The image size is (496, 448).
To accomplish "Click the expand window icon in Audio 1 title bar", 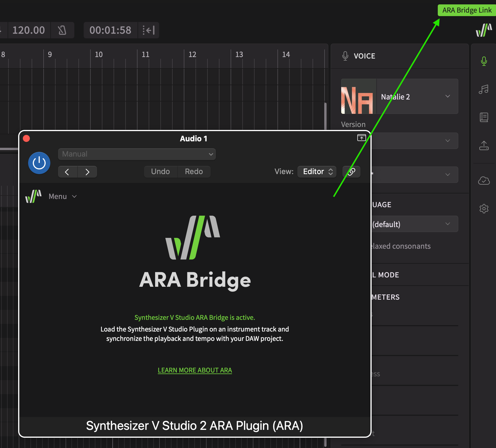I will [362, 138].
